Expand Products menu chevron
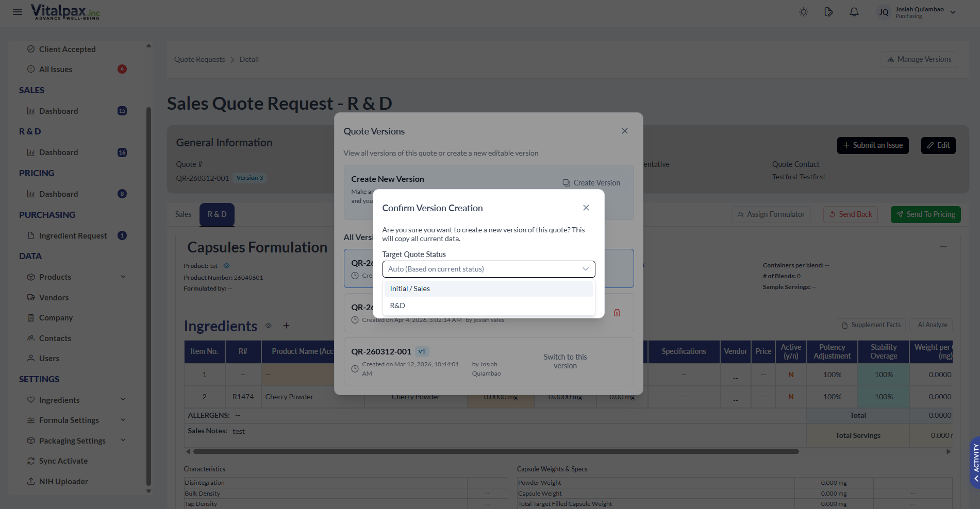The image size is (980, 509). tap(123, 277)
